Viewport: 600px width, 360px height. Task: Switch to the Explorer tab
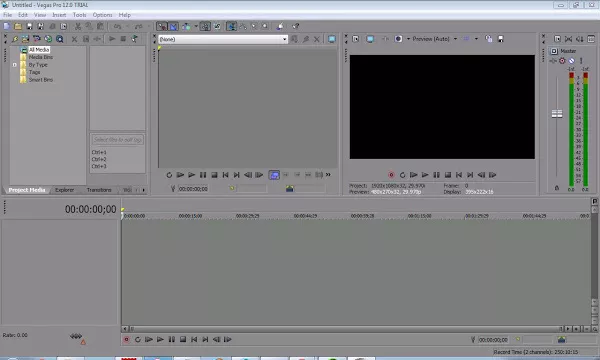64,190
